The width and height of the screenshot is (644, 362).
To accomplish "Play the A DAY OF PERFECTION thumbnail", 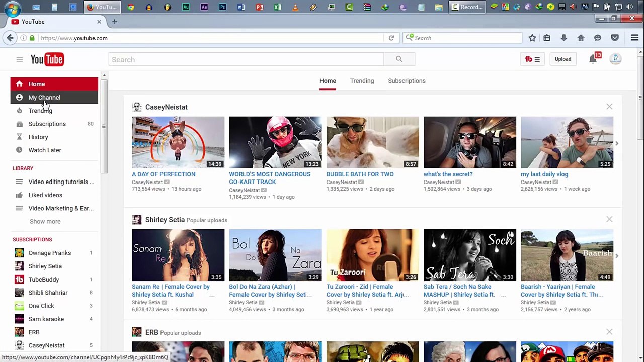I will coord(178,142).
